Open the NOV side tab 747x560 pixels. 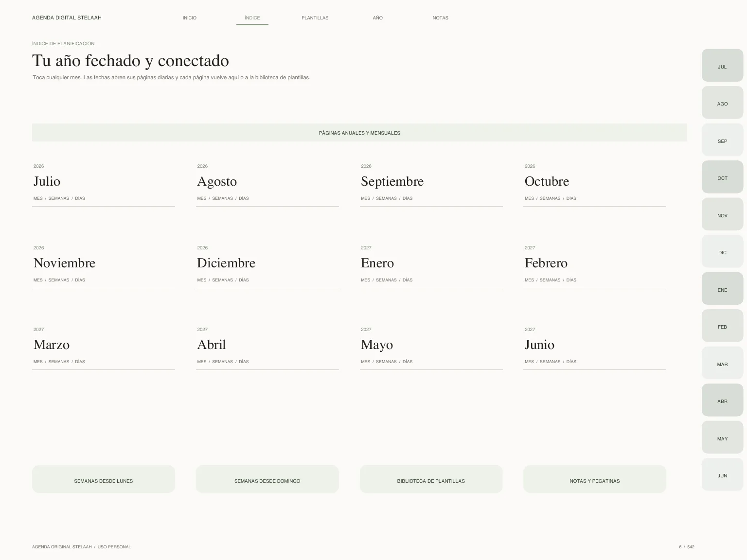[x=722, y=214]
